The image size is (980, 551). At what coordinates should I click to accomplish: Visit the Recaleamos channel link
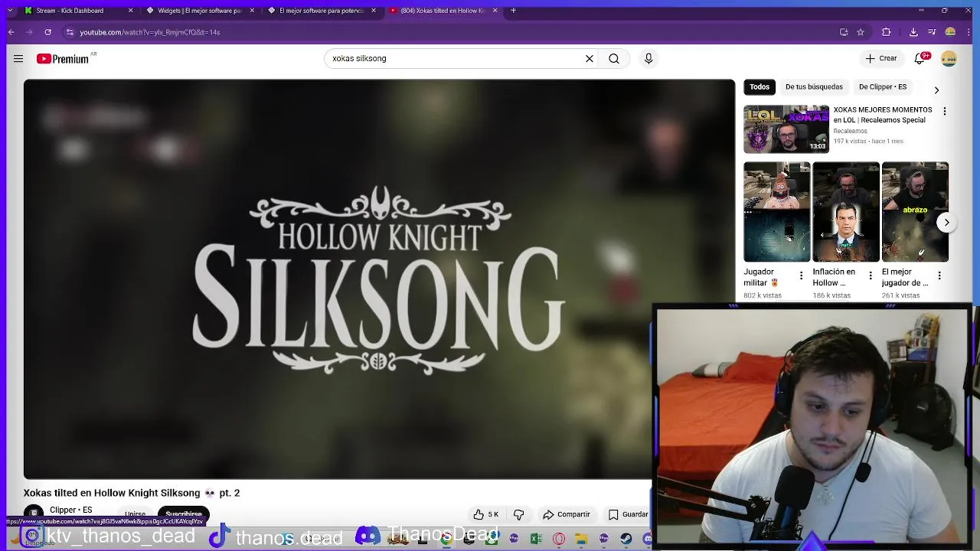click(x=850, y=131)
